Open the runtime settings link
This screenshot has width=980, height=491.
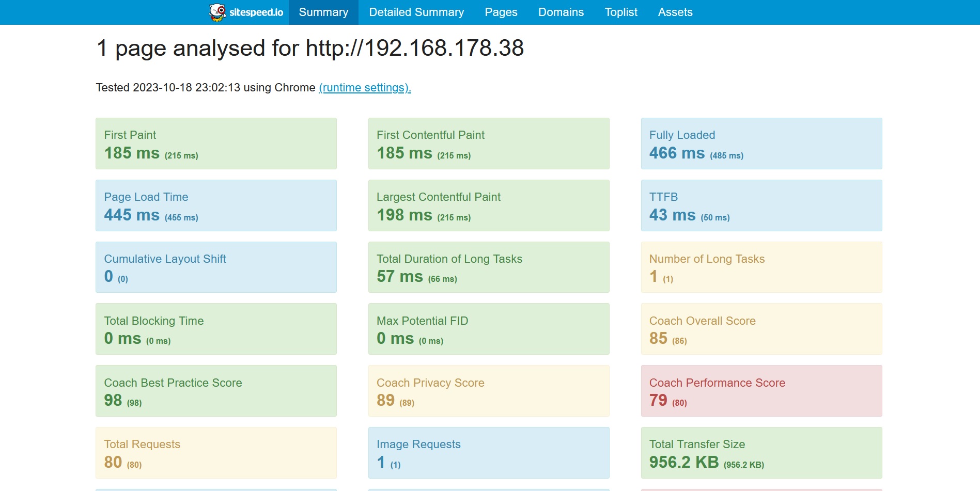pyautogui.click(x=365, y=88)
